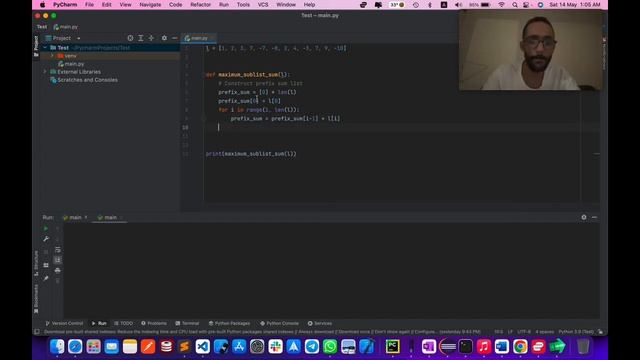Expand the venv folder
Viewport: 640px width, 360px height.
click(x=52, y=56)
